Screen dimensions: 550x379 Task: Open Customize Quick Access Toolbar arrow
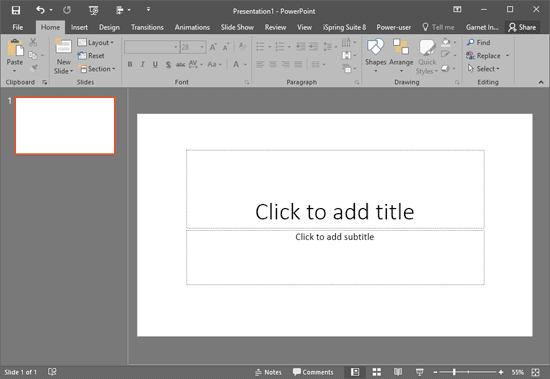[148, 9]
